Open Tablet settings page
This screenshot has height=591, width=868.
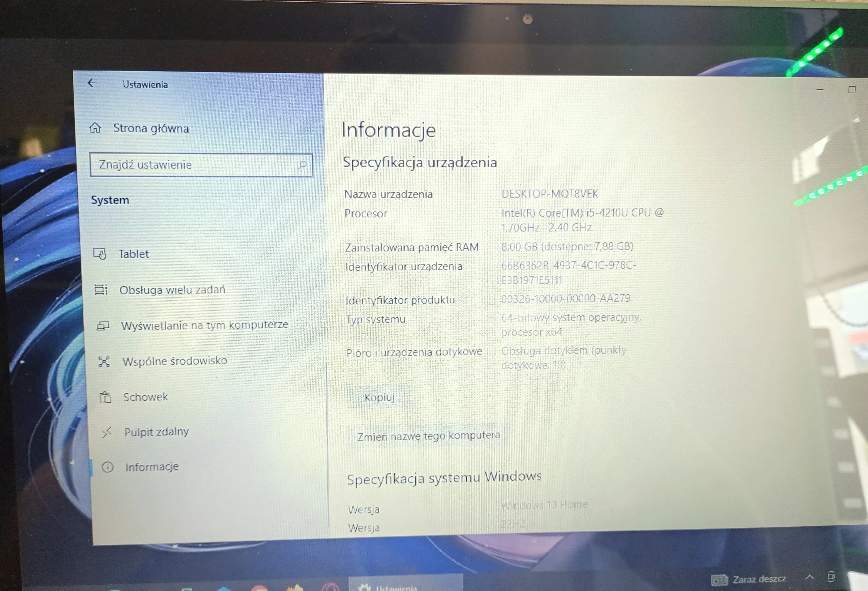tap(134, 254)
